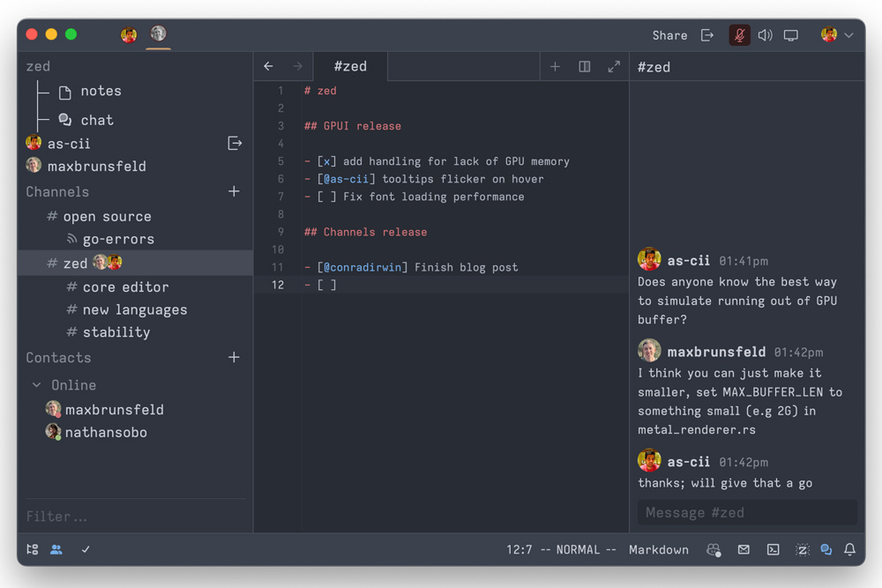882x588 pixels.
Task: Click the Message #zed input field
Action: (747, 513)
